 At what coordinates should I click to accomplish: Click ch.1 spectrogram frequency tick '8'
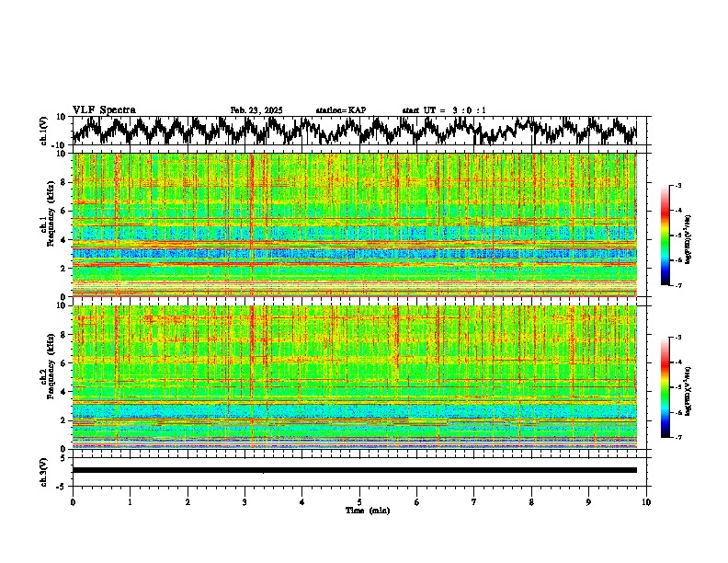click(x=63, y=182)
